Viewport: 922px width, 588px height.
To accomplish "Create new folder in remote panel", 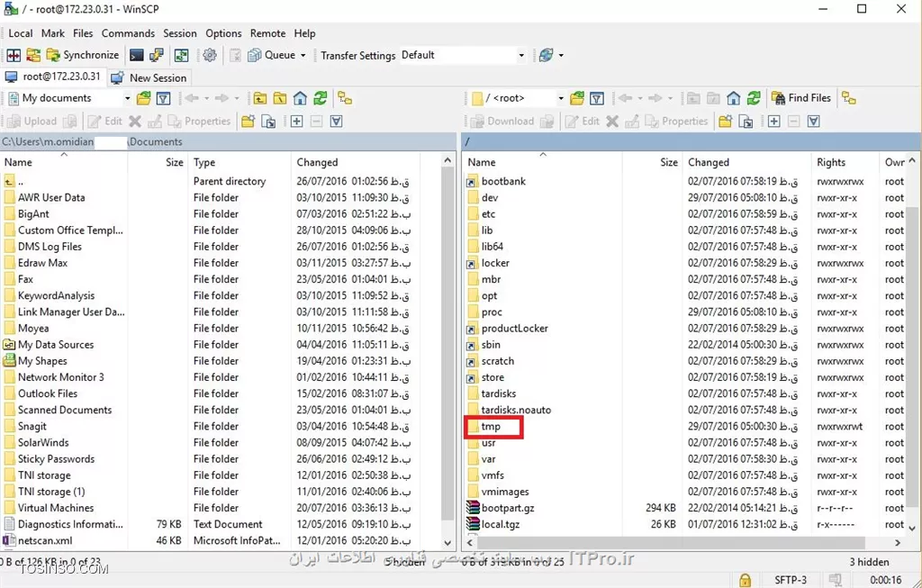I will tap(726, 122).
